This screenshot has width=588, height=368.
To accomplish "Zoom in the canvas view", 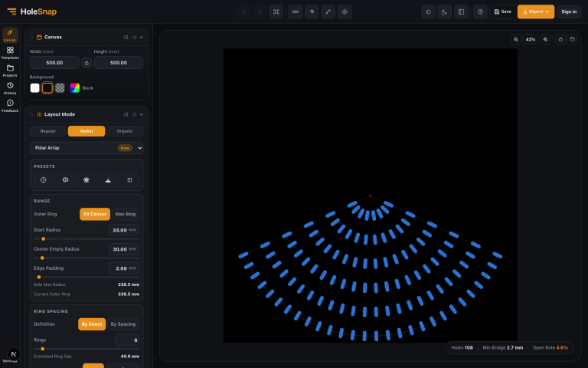I will point(545,39).
